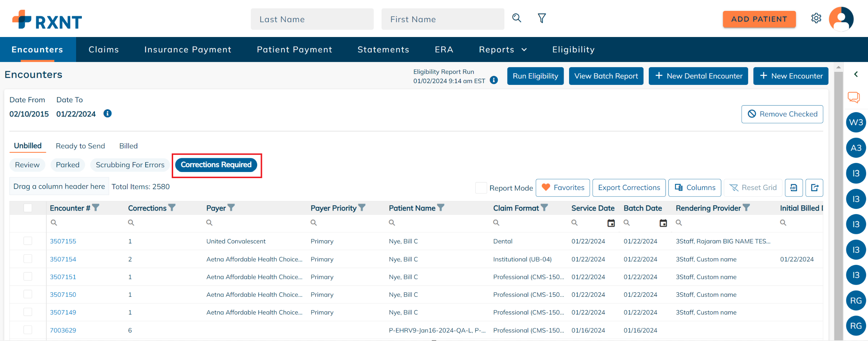The image size is (868, 341).
Task: Open settings gear icon
Action: (816, 18)
